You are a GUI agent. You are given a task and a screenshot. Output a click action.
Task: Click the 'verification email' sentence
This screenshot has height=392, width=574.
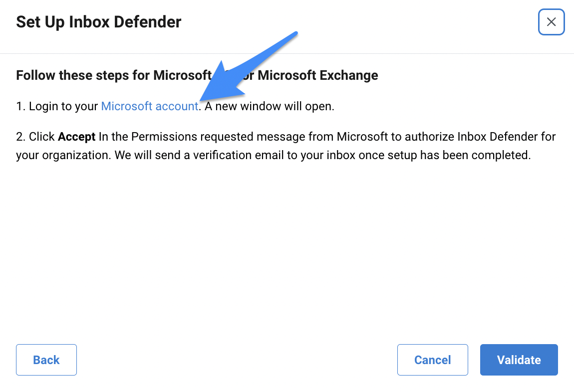coord(322,155)
